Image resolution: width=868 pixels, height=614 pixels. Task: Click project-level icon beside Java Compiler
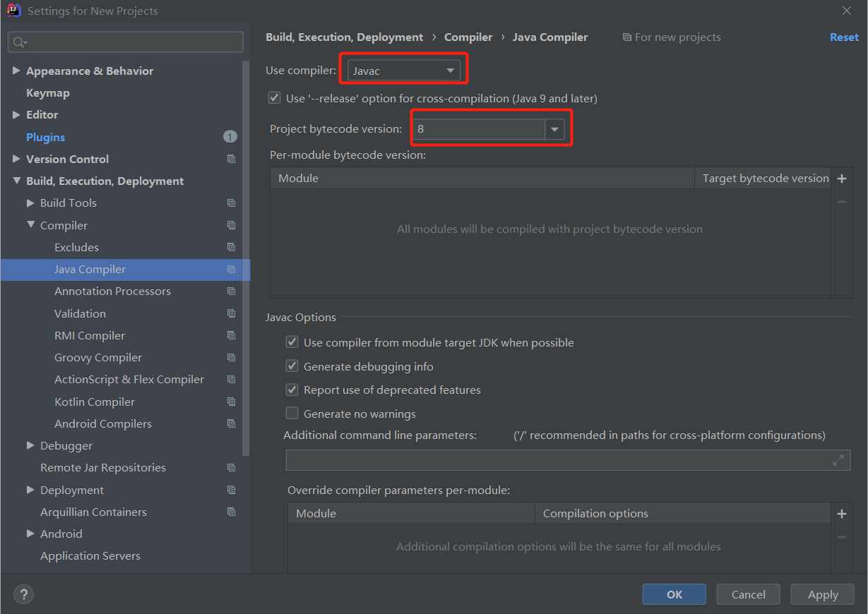[x=231, y=270]
